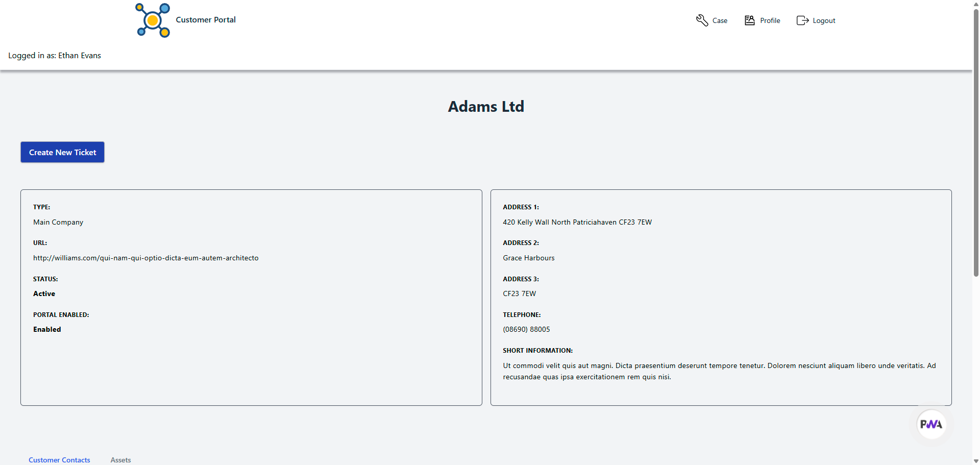Click the Profile document icon
Screen dimensions: 980x465
749,20
